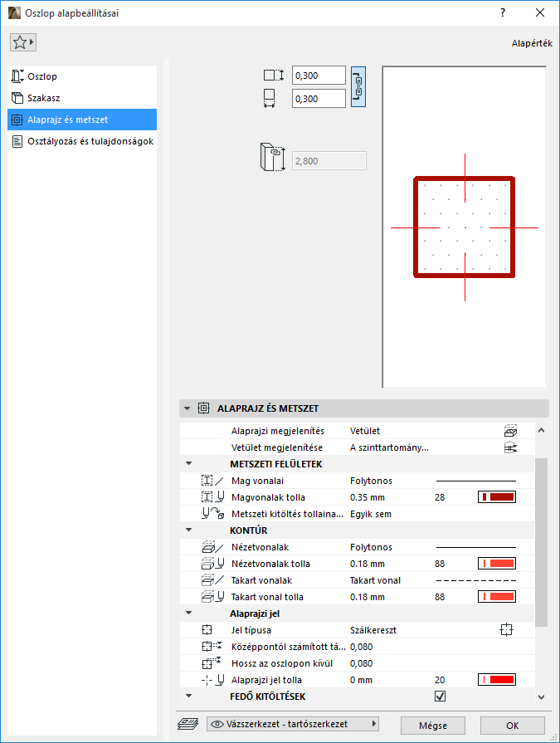The height and width of the screenshot is (743, 560).
Task: Click the Alaprajzi jel tolla row icon
Action: coord(212,680)
